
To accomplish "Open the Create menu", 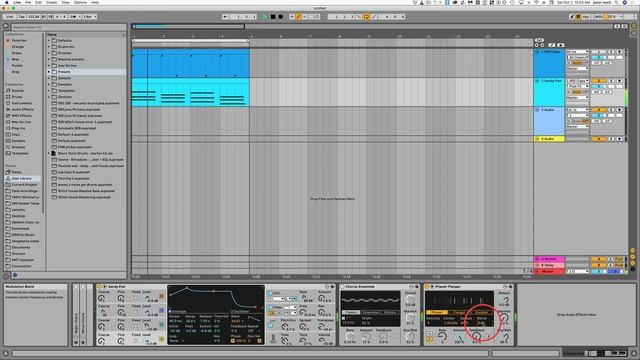I will pos(51,2).
